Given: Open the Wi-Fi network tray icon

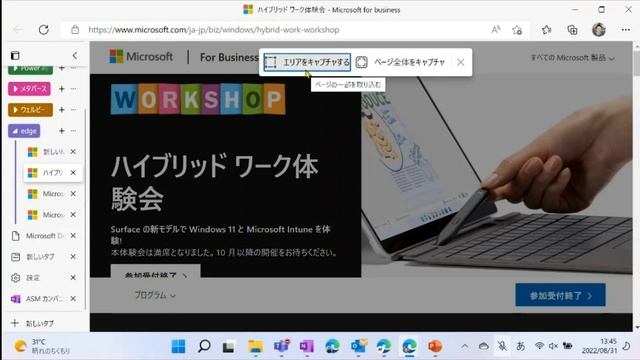Looking at the screenshot, I should pyautogui.click(x=539, y=346).
